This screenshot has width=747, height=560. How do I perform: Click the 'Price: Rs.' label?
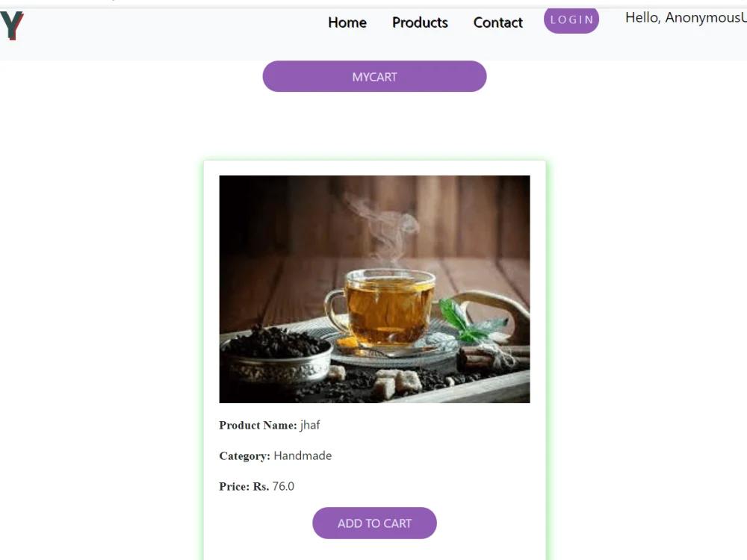coord(244,486)
